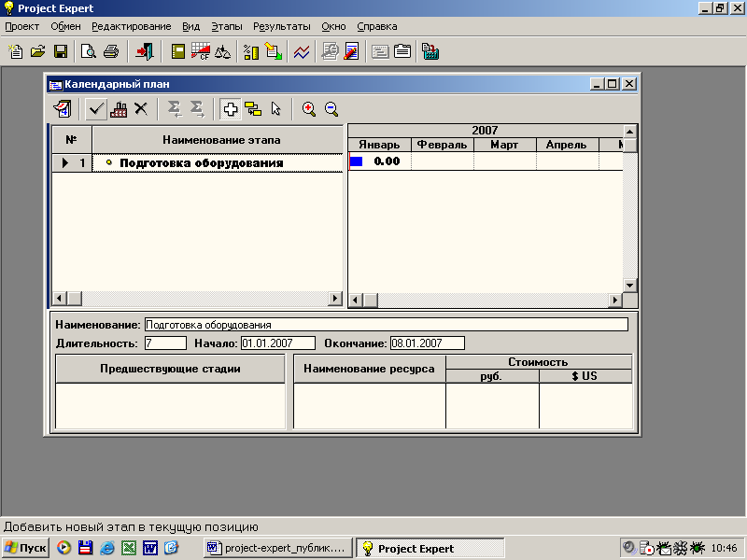This screenshot has height=560, width=747.
Task: Zoom in with the plus magnifier
Action: 309,109
